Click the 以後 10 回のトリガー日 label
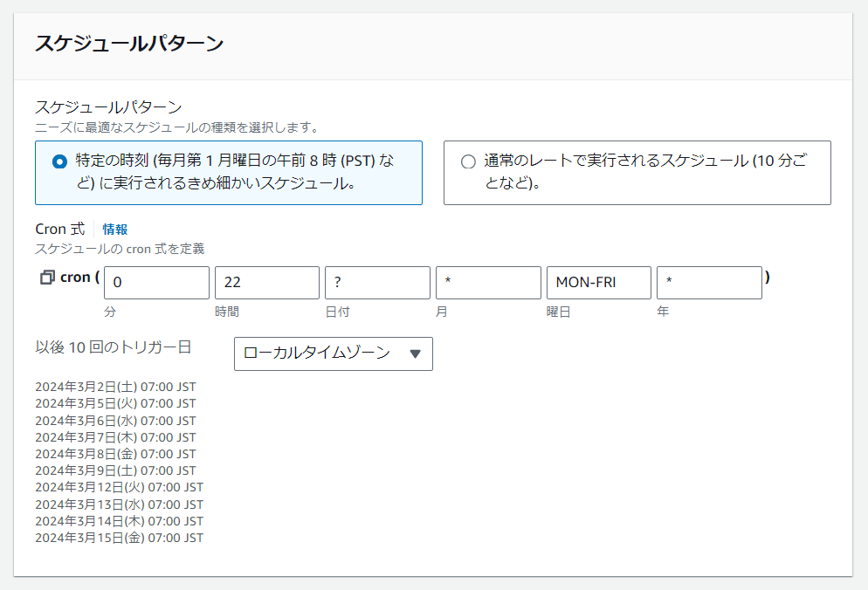The height and width of the screenshot is (590, 868). coord(113,347)
